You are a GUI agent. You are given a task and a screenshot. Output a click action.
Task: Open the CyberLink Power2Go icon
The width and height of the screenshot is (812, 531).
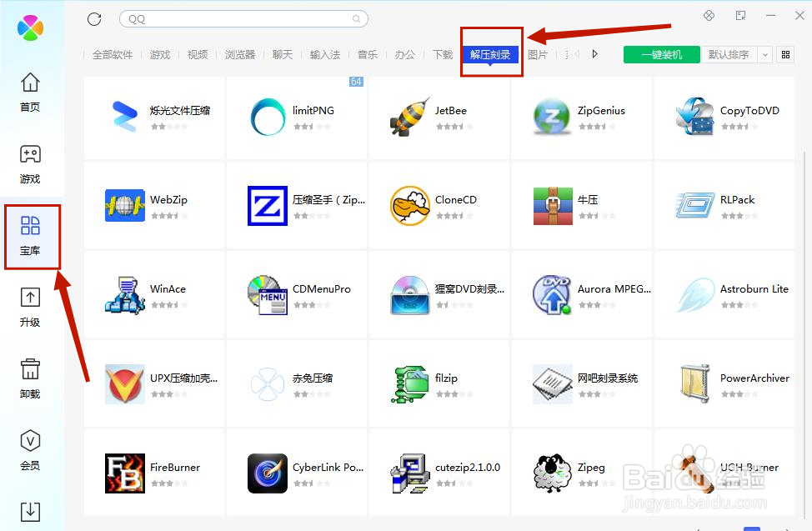(268, 473)
